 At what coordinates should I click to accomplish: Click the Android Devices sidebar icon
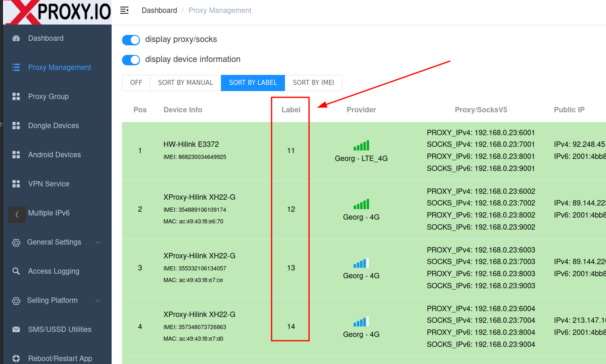16,155
